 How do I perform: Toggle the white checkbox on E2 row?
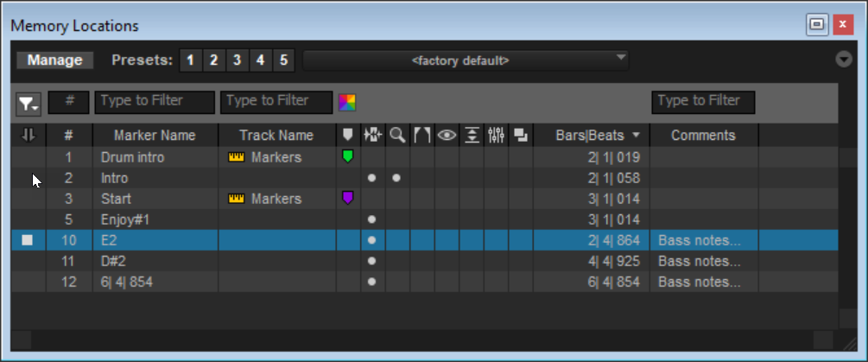[28, 240]
